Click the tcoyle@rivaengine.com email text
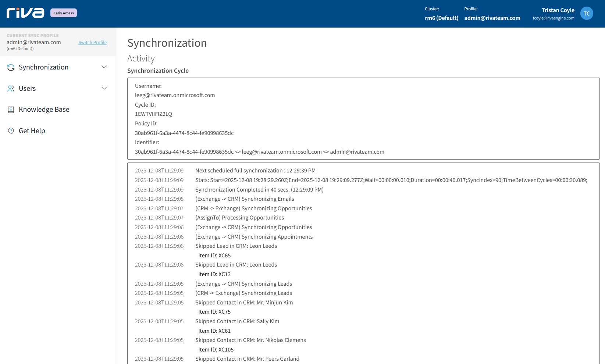 point(554,18)
